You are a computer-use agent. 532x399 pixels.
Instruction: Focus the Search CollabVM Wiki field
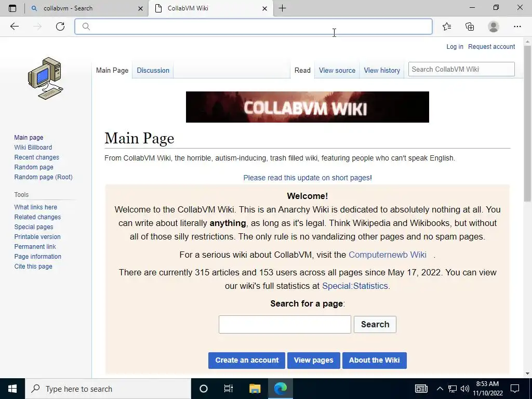pos(461,69)
